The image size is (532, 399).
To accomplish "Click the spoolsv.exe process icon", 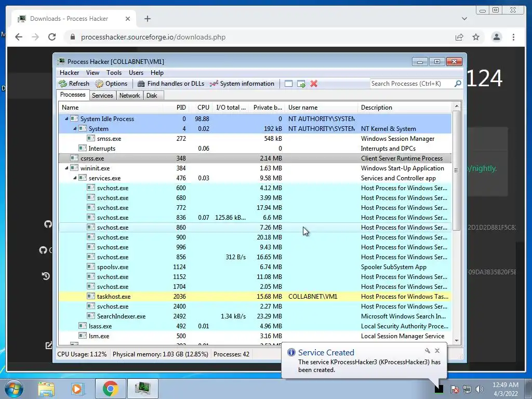I will pos(90,267).
